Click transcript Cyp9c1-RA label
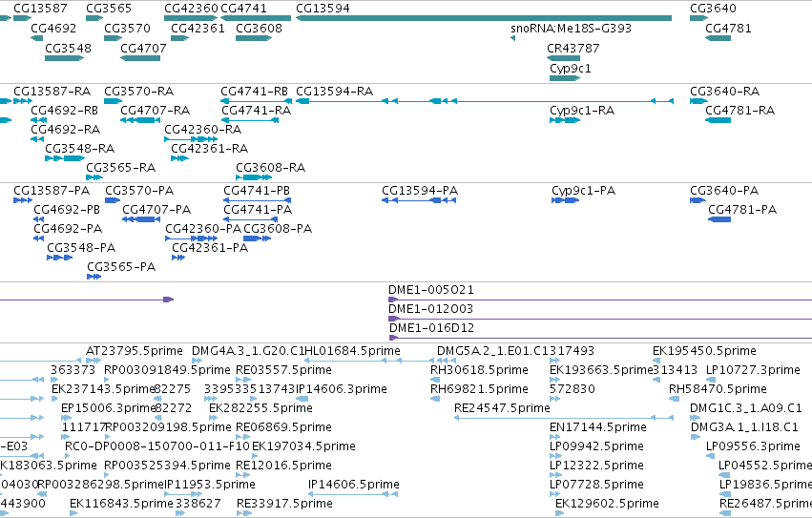 pos(582,111)
